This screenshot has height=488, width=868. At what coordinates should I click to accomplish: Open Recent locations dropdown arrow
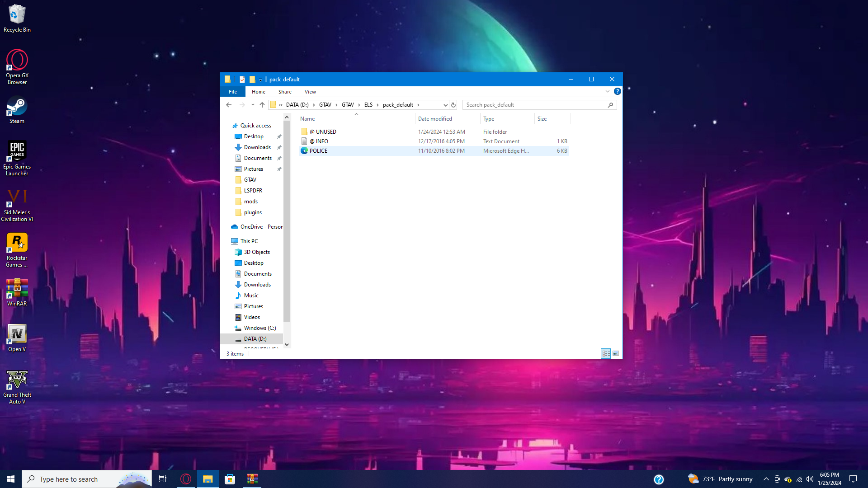click(253, 105)
